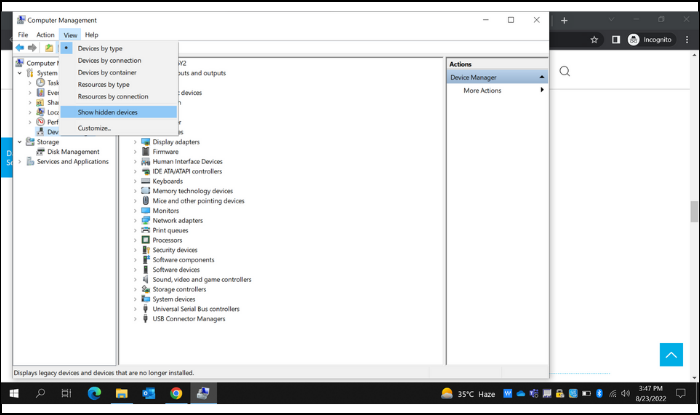
Task: Click the Chrome side panel icon
Action: [616, 40]
